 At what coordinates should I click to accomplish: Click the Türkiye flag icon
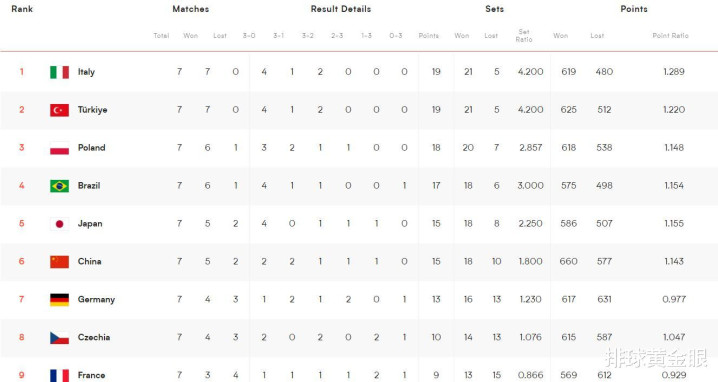[x=60, y=110]
